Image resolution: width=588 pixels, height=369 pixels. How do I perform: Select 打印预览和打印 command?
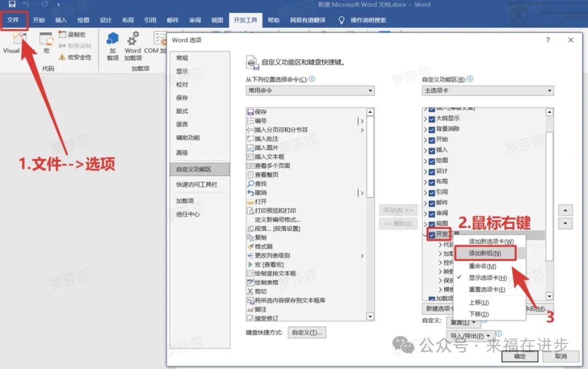pos(272,211)
